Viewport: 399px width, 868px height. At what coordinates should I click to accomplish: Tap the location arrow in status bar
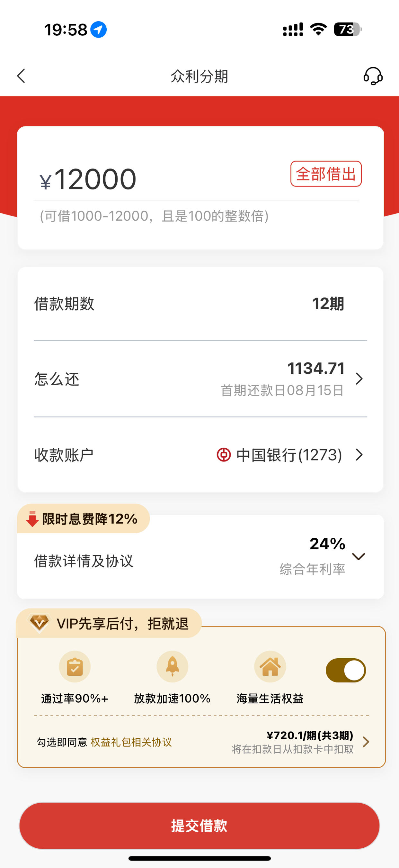pyautogui.click(x=98, y=30)
